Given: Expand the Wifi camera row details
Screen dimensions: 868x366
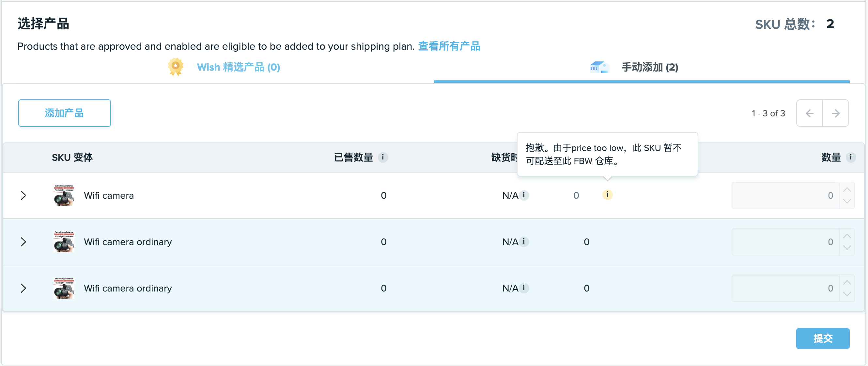Looking at the screenshot, I should [23, 195].
